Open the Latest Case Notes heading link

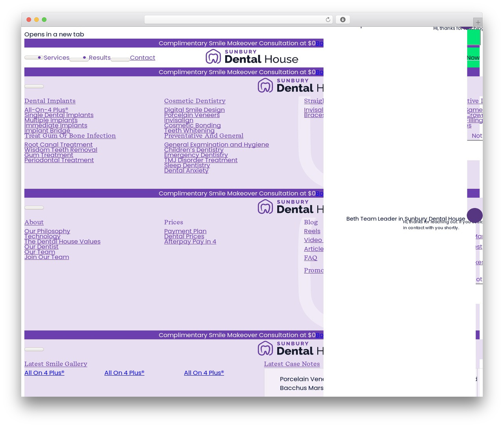pyautogui.click(x=292, y=364)
